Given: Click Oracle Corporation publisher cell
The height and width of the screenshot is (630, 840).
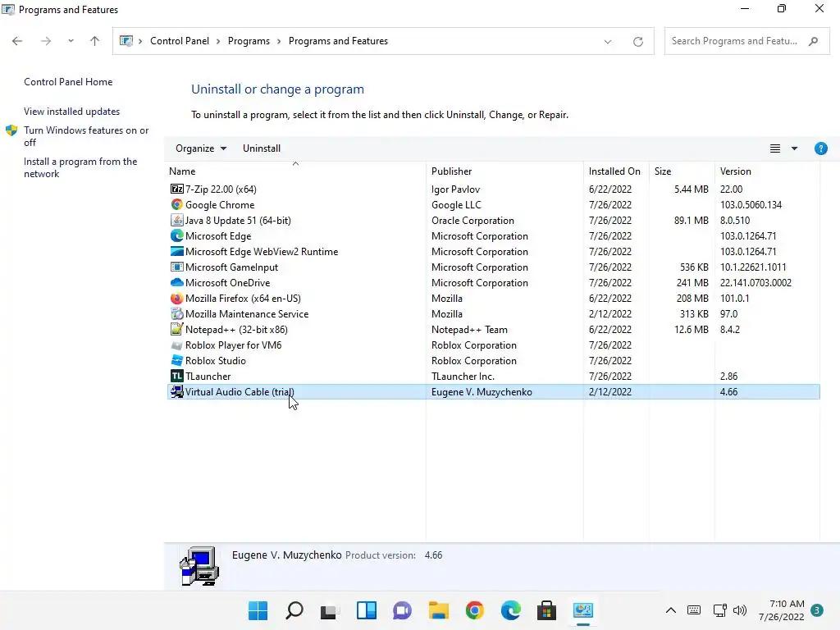Looking at the screenshot, I should click(472, 220).
